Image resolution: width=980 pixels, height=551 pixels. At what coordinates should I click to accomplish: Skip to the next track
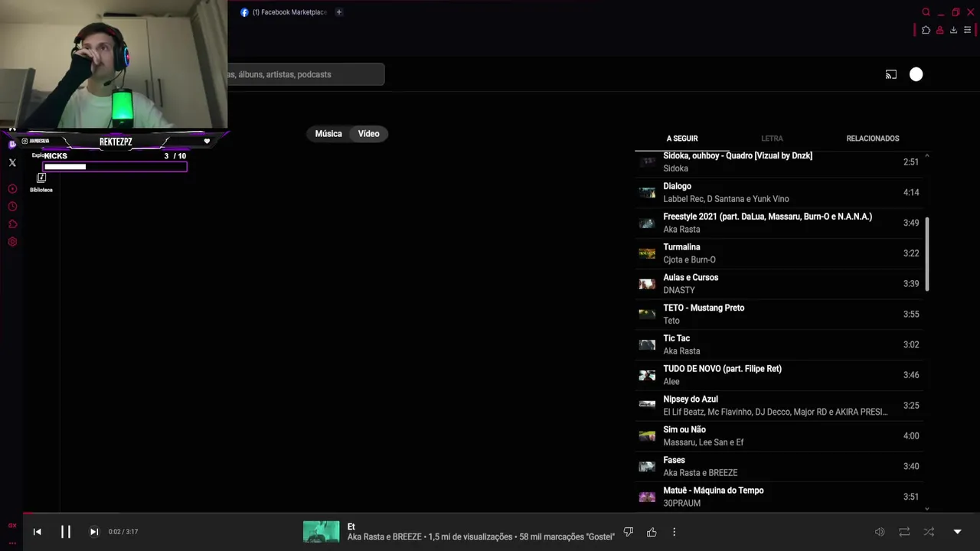coord(94,531)
